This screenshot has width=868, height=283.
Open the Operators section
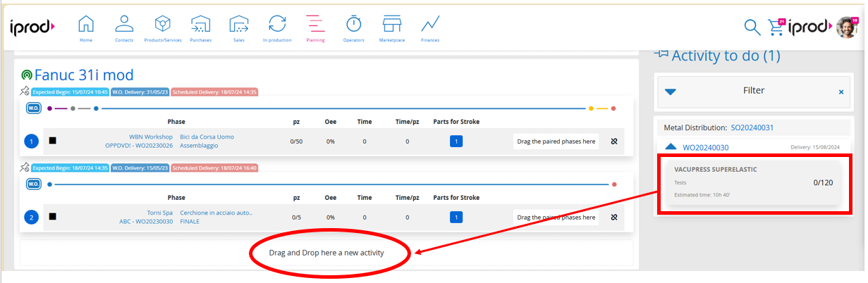354,28
